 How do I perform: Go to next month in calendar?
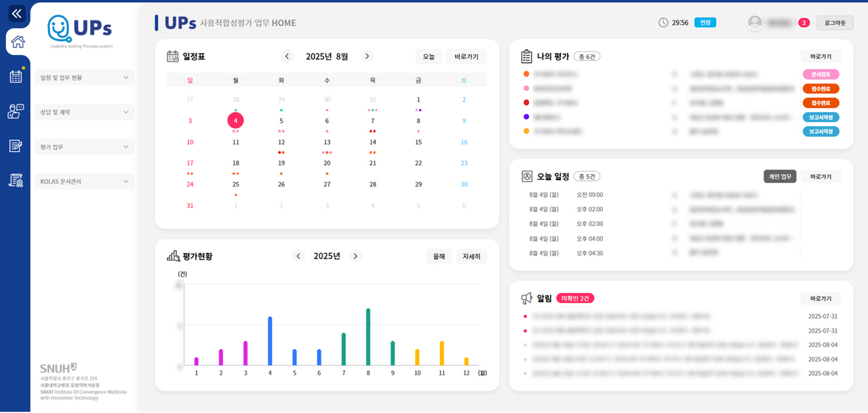click(367, 56)
